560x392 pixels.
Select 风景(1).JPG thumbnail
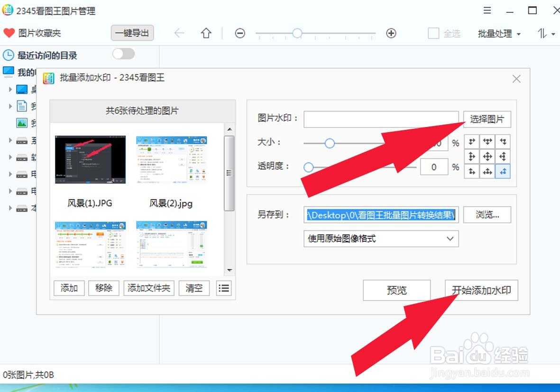[90, 159]
